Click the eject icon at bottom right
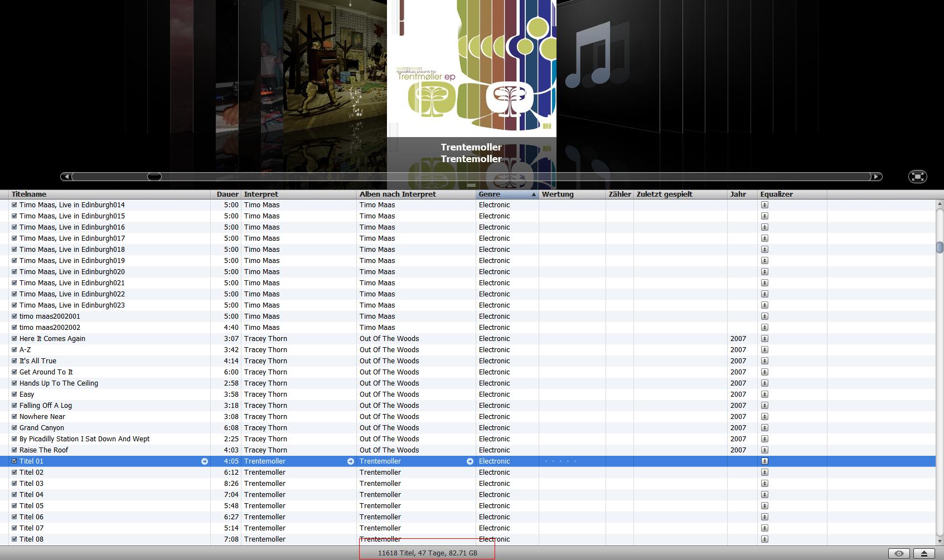The width and height of the screenshot is (944, 560). point(923,553)
